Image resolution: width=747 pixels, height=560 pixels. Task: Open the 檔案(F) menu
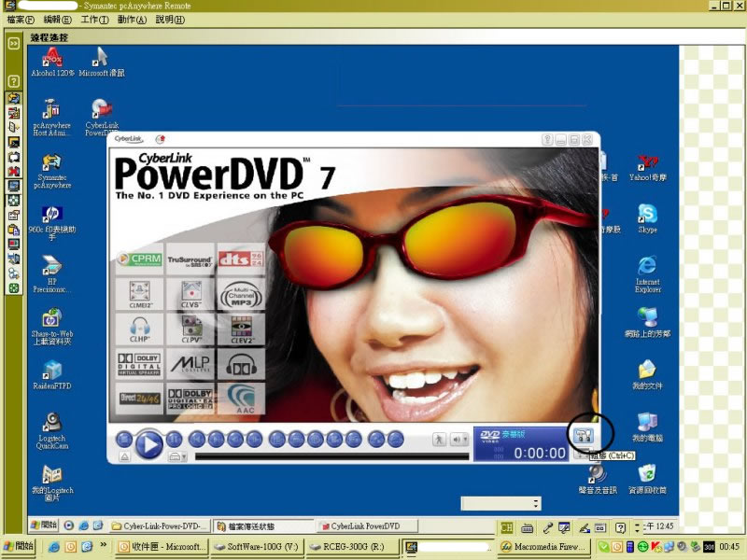(21, 20)
